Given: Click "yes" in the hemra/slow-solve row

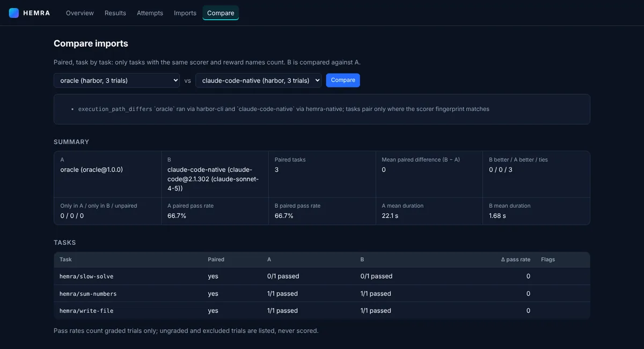Looking at the screenshot, I should pos(213,277).
